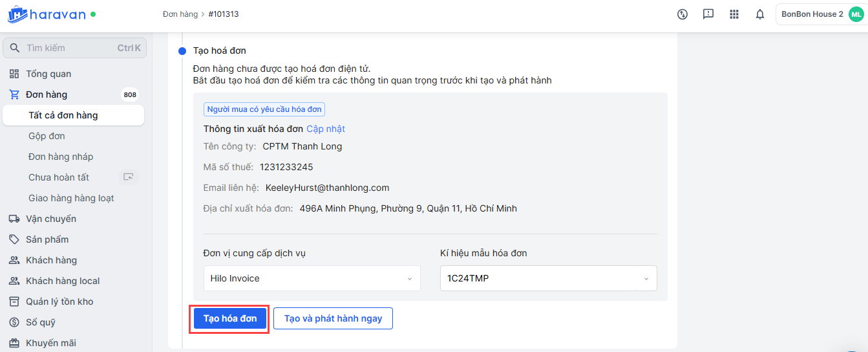Click the icon beside Chưa hoàn tất

point(129,177)
